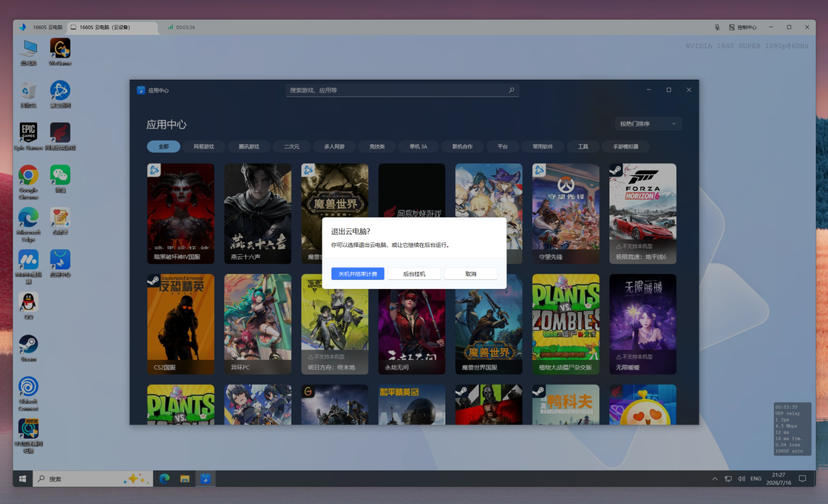Launch Google Chrome from the desktop
The height and width of the screenshot is (504, 828).
click(29, 182)
